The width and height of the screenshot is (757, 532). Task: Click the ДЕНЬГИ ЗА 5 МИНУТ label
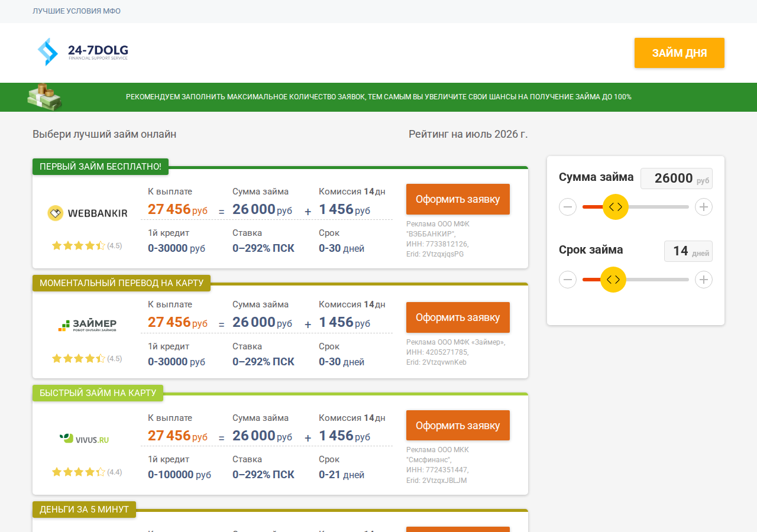84,510
